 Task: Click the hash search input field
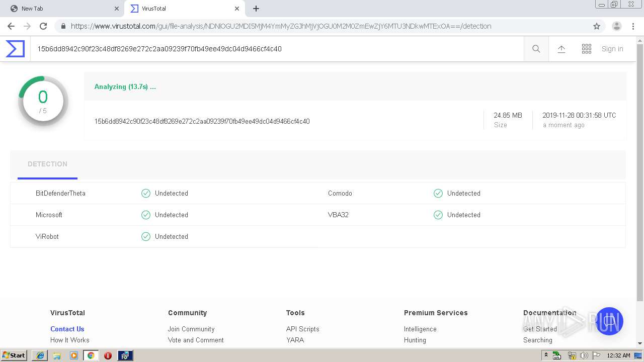[277, 49]
